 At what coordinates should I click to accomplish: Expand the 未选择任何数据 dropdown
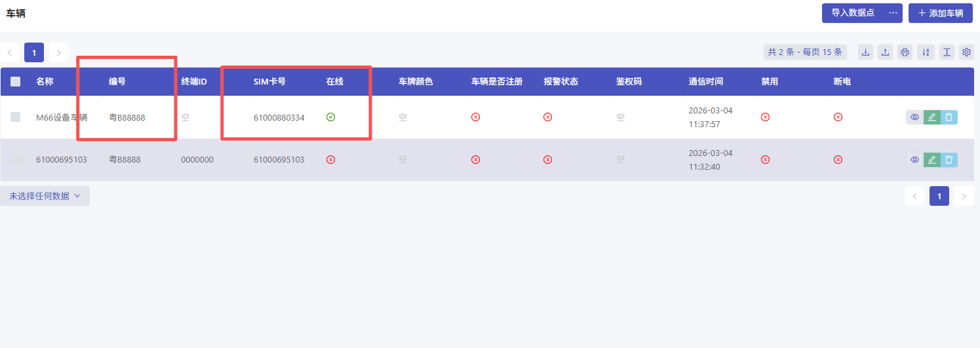tap(45, 196)
